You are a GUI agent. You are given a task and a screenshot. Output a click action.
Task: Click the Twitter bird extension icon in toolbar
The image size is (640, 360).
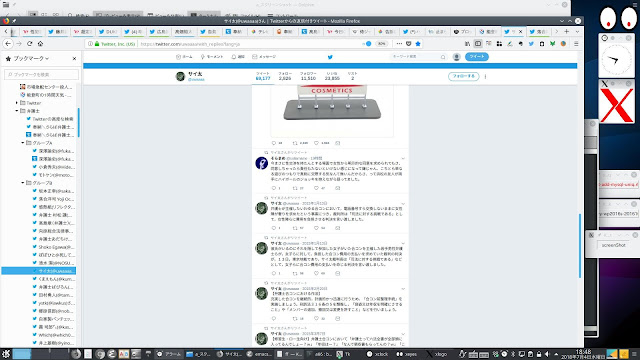[531, 44]
